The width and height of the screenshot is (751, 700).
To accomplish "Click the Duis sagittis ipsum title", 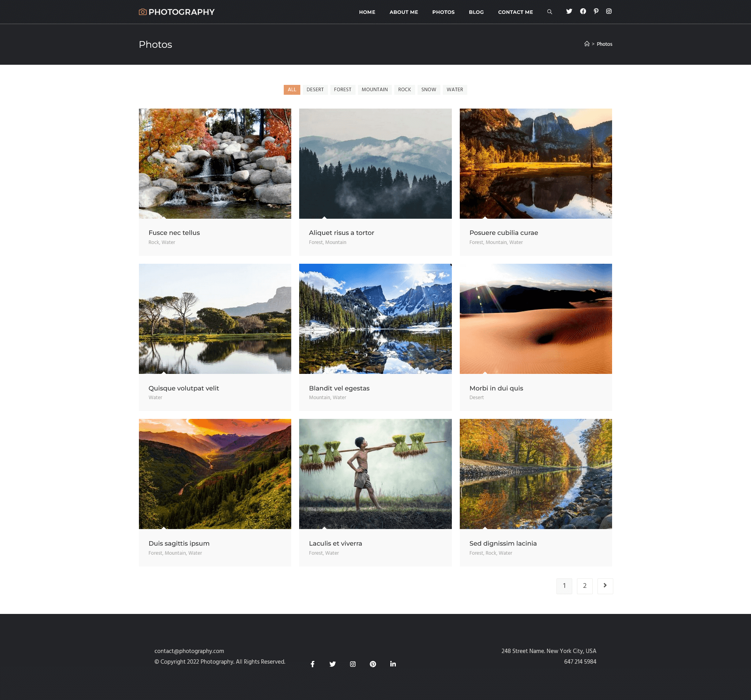I will [x=179, y=544].
